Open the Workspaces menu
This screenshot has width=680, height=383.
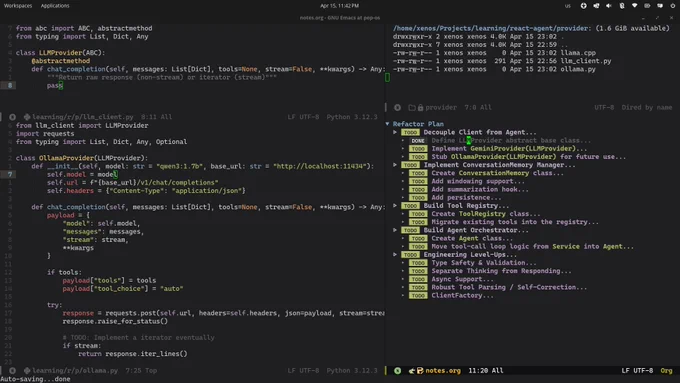[18, 6]
